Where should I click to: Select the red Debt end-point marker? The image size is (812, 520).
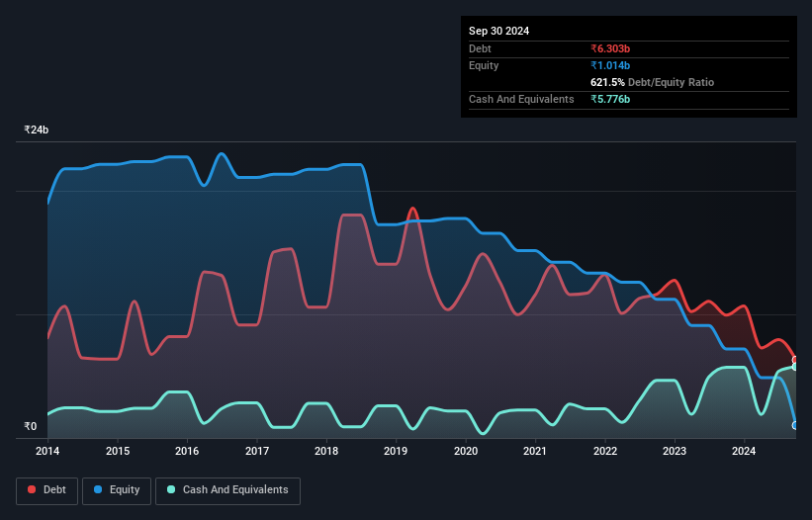coord(795,360)
